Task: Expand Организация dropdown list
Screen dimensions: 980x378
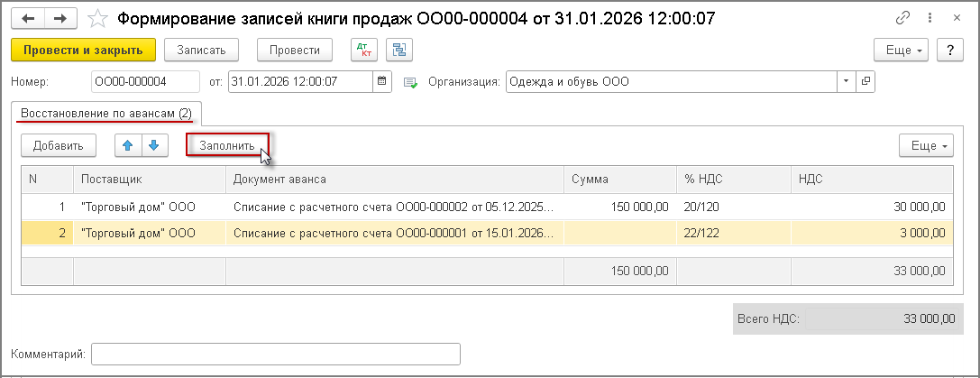Action: 847,81
